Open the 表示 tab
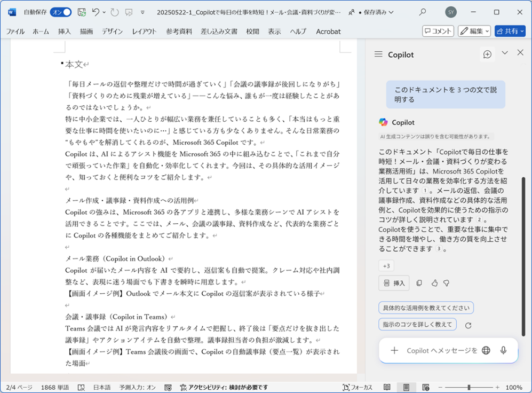The height and width of the screenshot is (393, 532). 274,32
